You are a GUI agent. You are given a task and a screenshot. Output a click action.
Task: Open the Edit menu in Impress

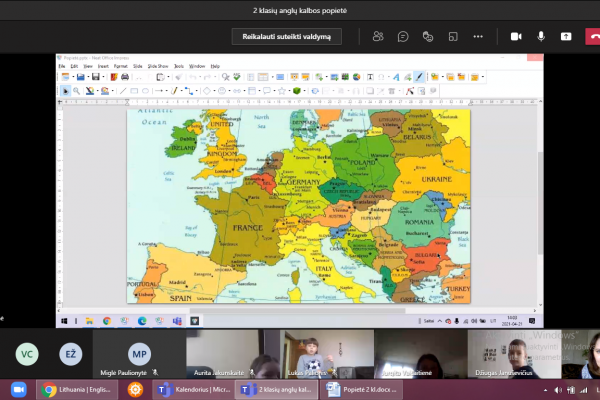74,66
